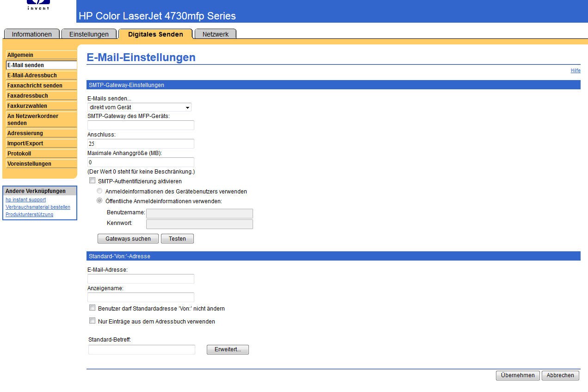
Task: Focus the E-Mail-Adresse field
Action: point(141,279)
